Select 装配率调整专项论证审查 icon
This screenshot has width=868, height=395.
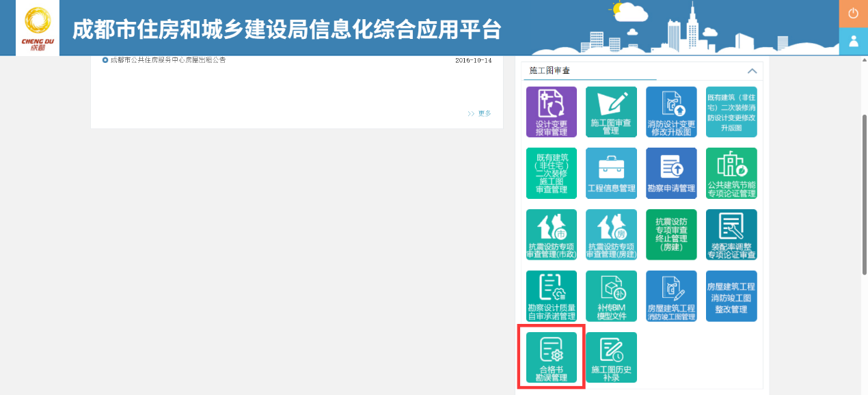pos(731,234)
